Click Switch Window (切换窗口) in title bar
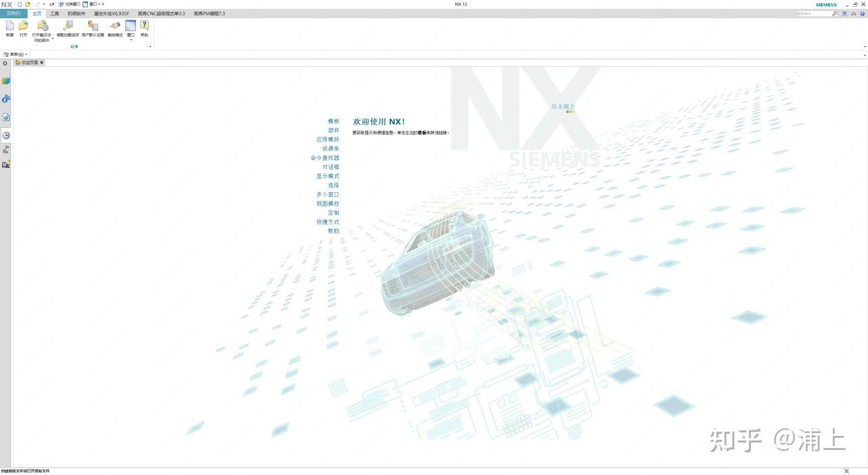868x475 pixels. (x=69, y=4)
